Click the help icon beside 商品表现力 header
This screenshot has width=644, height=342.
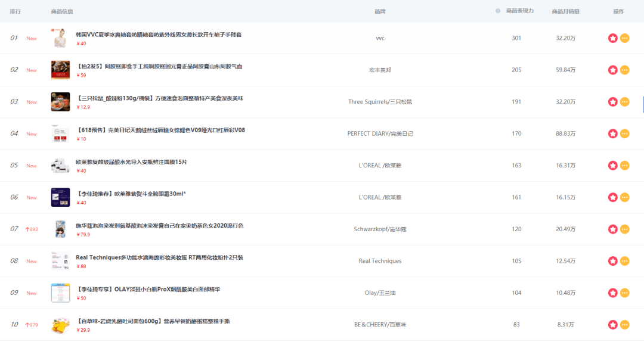(498, 11)
